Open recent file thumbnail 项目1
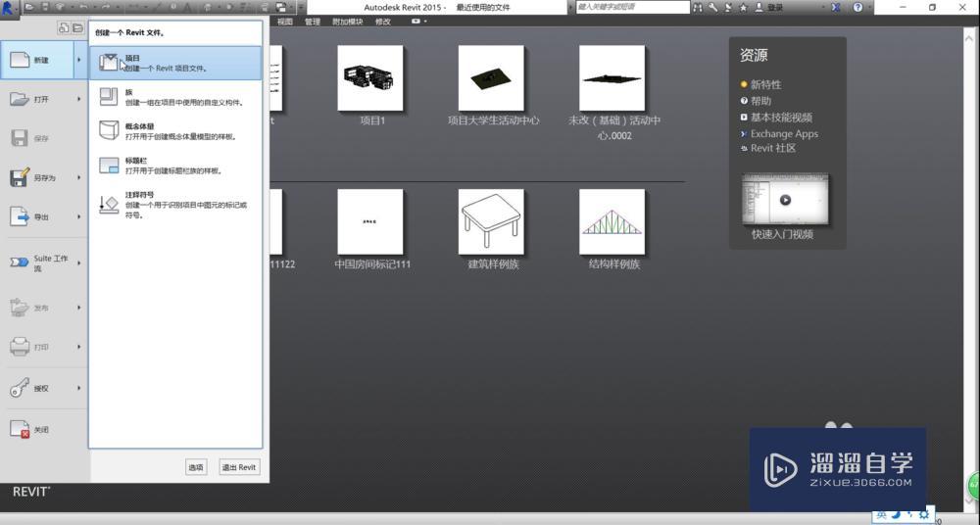 370,78
